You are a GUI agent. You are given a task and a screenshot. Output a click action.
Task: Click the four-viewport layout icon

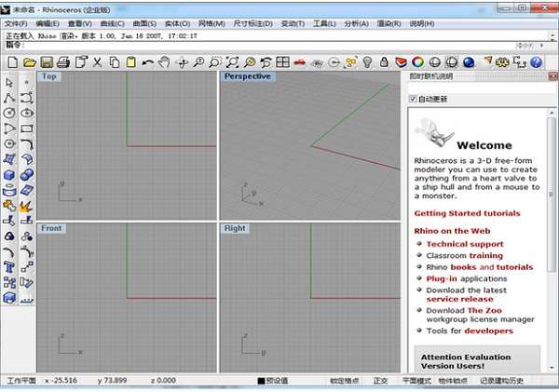[282, 62]
